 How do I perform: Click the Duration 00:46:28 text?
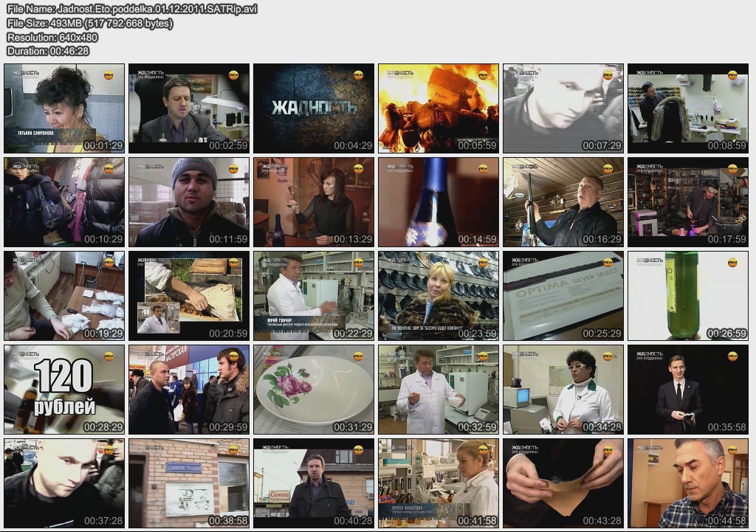tap(48, 51)
